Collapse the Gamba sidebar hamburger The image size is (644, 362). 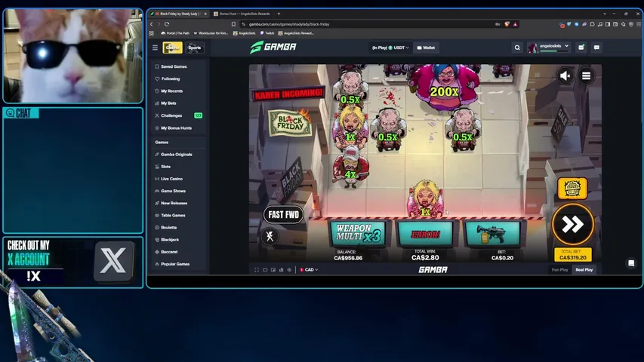pyautogui.click(x=155, y=48)
